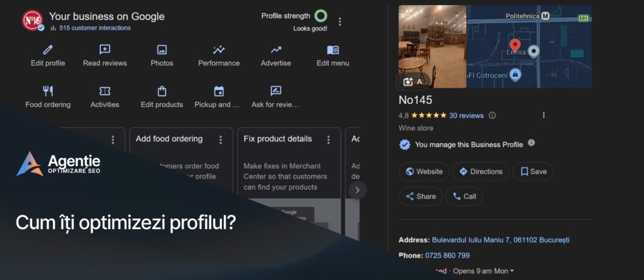Expand the opening hours dropdown arrow
644x280 pixels.
(x=512, y=271)
